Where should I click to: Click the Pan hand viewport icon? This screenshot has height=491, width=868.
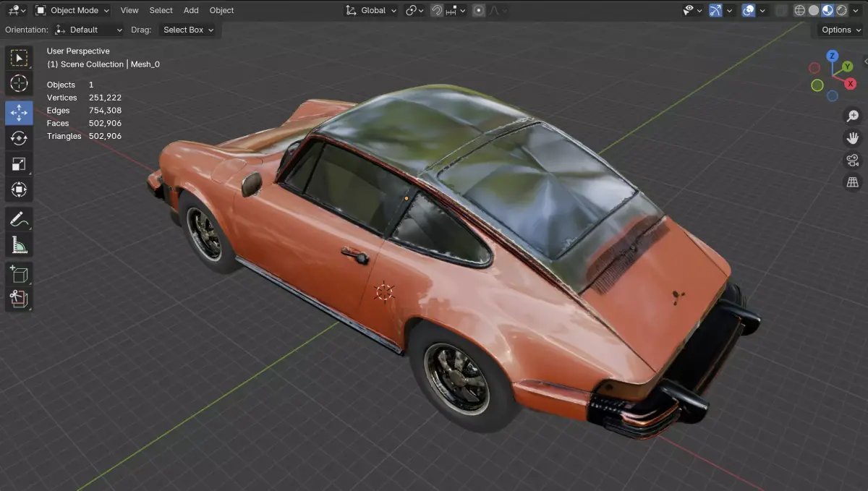point(853,137)
